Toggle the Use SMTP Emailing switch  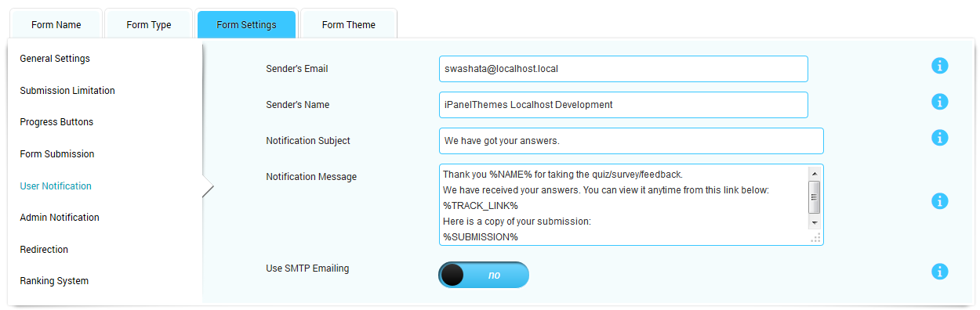pos(484,275)
